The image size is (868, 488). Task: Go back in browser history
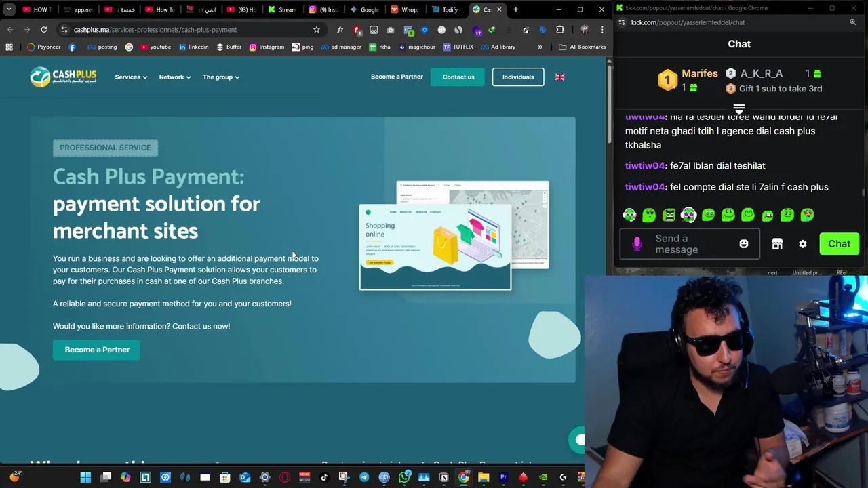[x=10, y=30]
